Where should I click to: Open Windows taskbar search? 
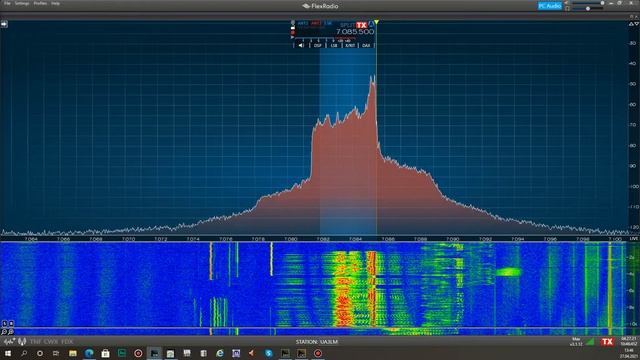pyautogui.click(x=24, y=353)
